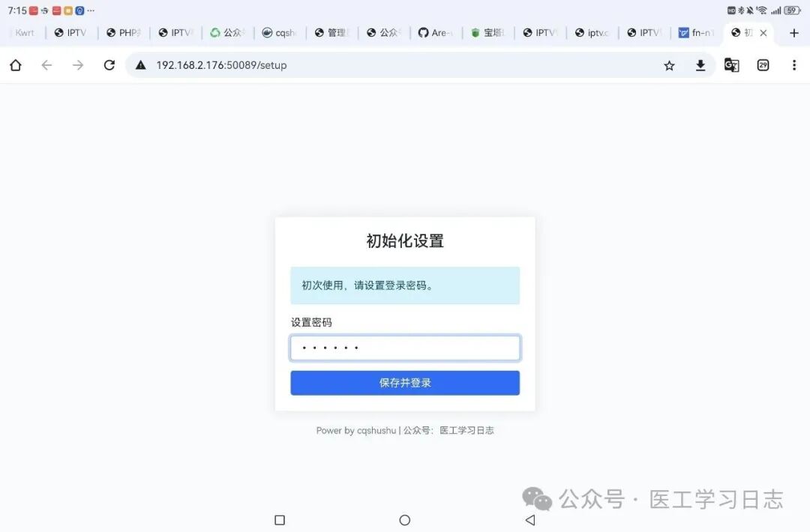Click the forward navigation arrow
Image resolution: width=810 pixels, height=532 pixels.
pos(77,65)
